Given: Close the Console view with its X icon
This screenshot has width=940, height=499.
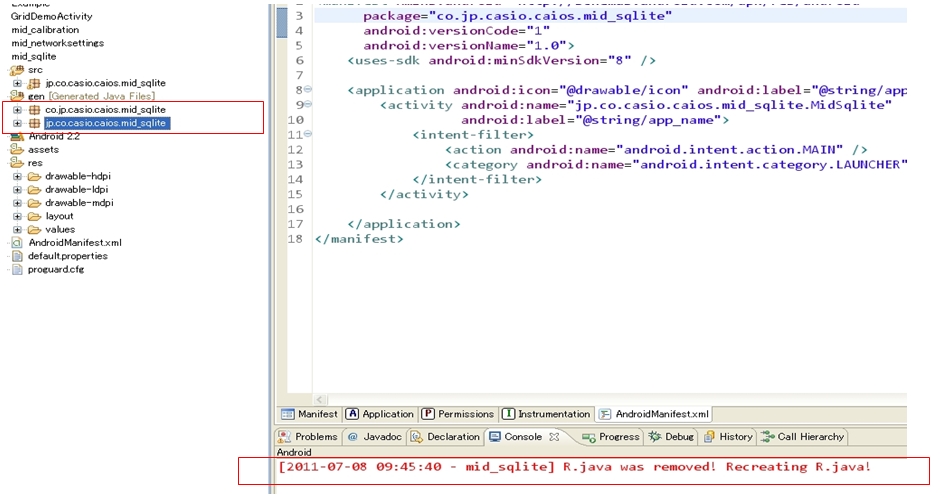Looking at the screenshot, I should pyautogui.click(x=553, y=437).
